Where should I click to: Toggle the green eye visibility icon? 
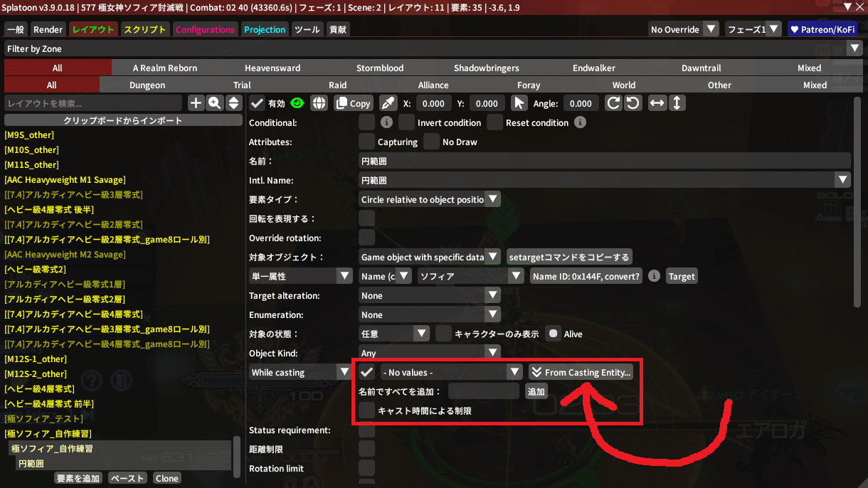click(x=297, y=103)
